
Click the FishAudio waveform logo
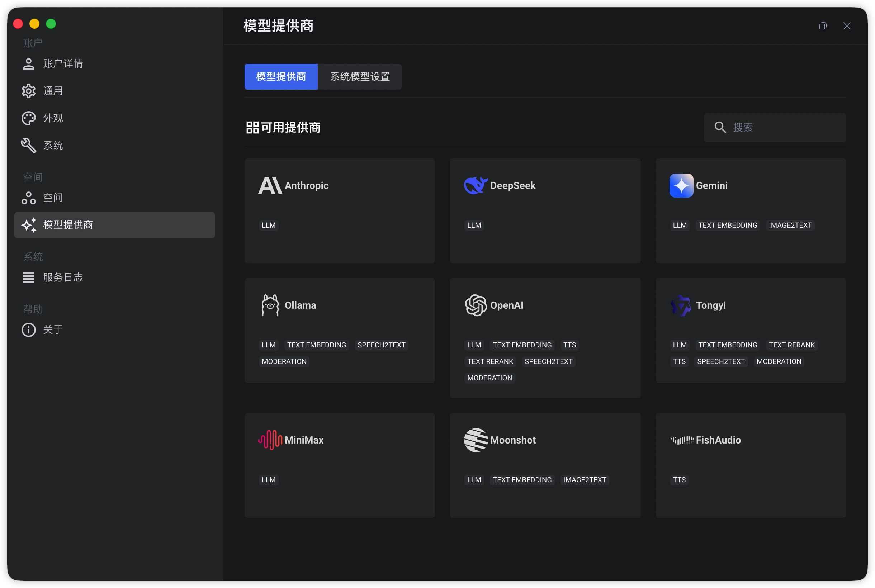click(x=681, y=440)
